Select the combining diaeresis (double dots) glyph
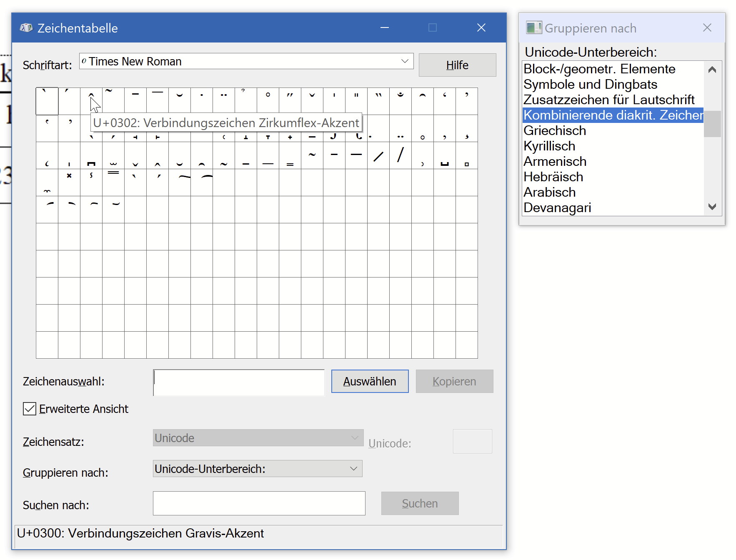 coord(224,101)
